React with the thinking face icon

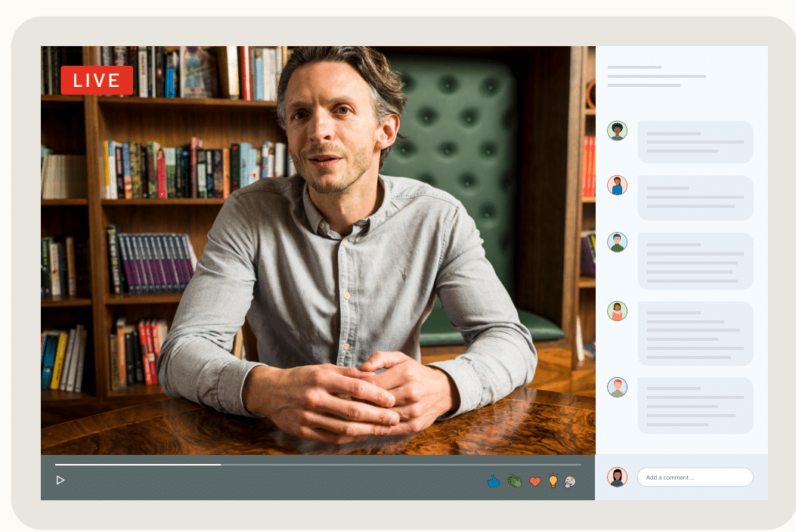tap(570, 481)
